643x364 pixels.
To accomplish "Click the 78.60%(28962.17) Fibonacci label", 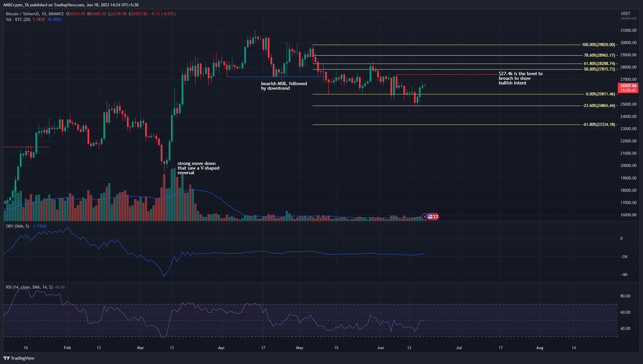I will point(599,55).
